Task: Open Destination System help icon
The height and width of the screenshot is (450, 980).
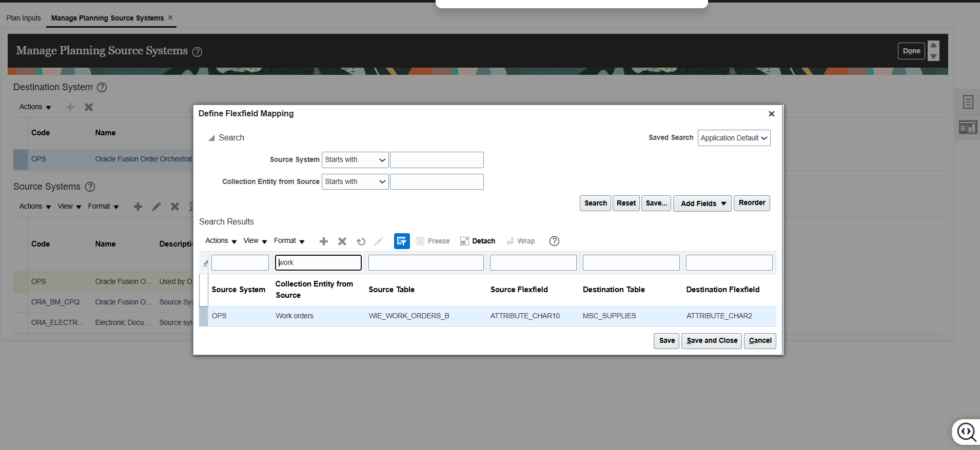Action: tap(102, 87)
